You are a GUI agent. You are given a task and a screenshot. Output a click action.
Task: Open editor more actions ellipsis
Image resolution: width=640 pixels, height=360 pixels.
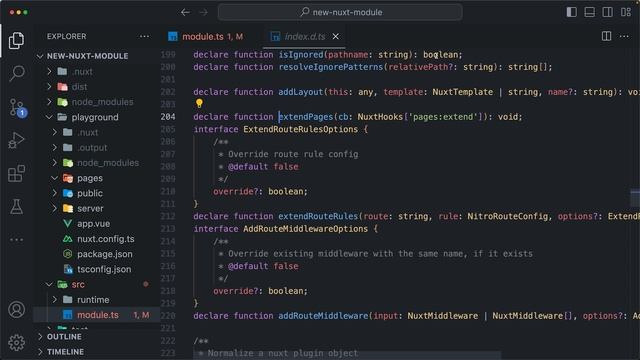(624, 36)
